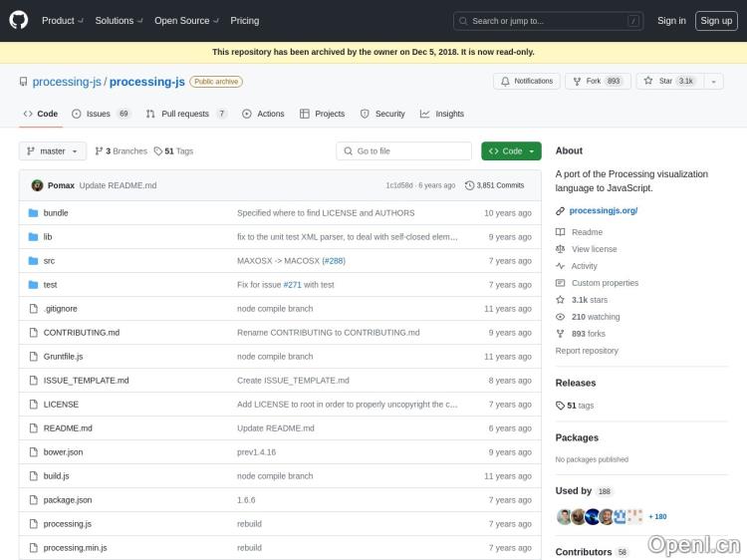Open CONTRIBUTING.md file
This screenshot has width=747, height=560.
82,333
